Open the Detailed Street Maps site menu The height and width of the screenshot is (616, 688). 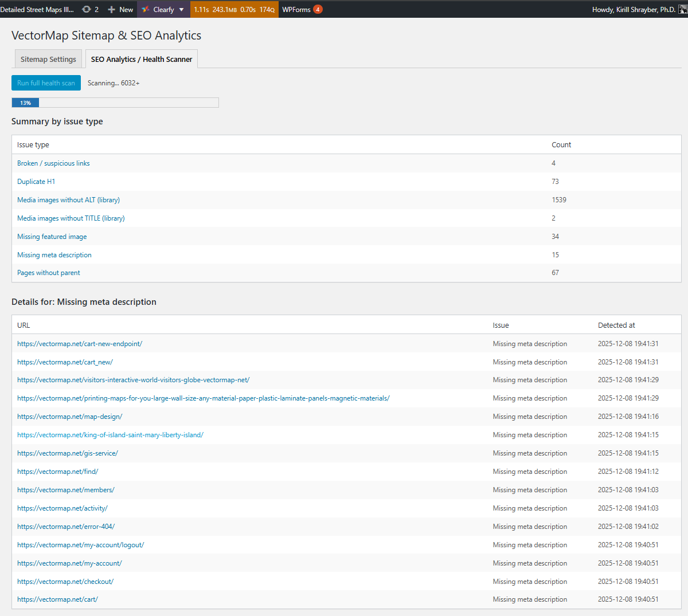point(37,9)
